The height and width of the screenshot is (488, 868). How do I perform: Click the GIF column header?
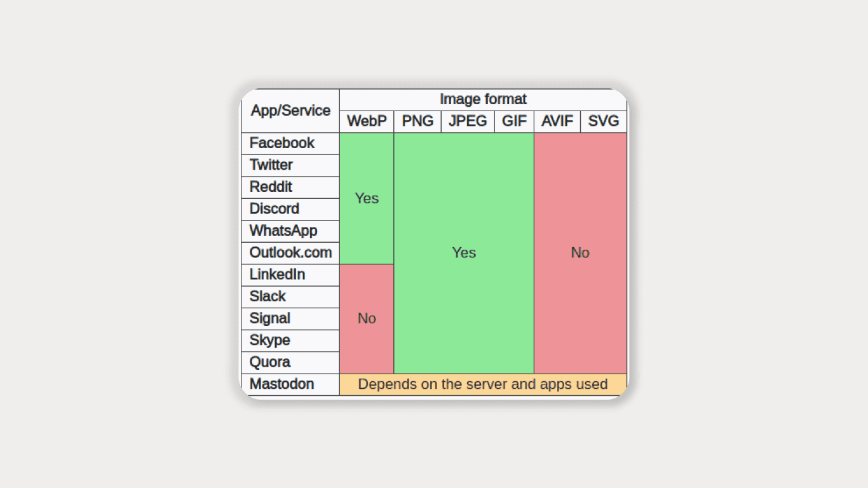point(514,121)
